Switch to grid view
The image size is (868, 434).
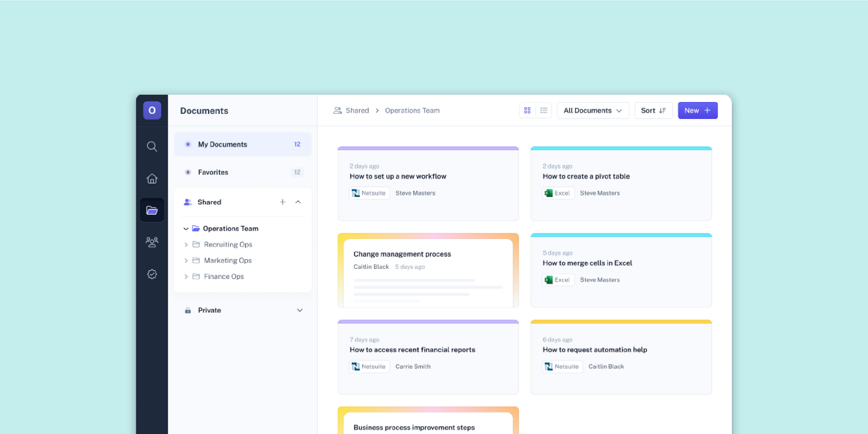point(527,110)
